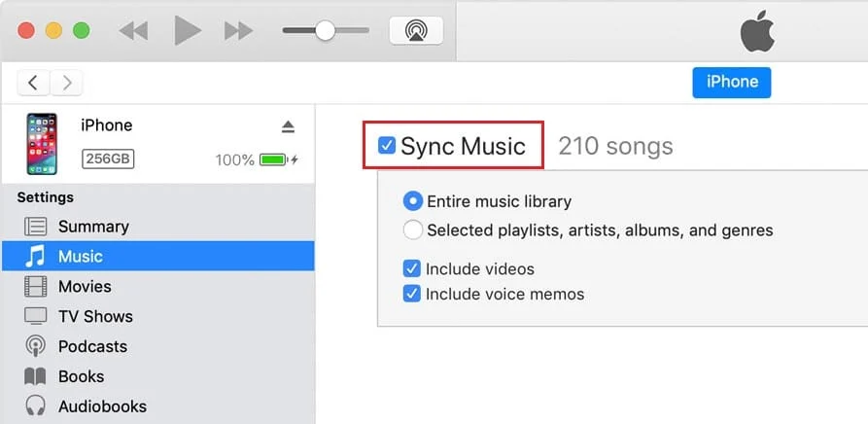This screenshot has width=868, height=424.
Task: Click the fast-forward button
Action: (238, 30)
